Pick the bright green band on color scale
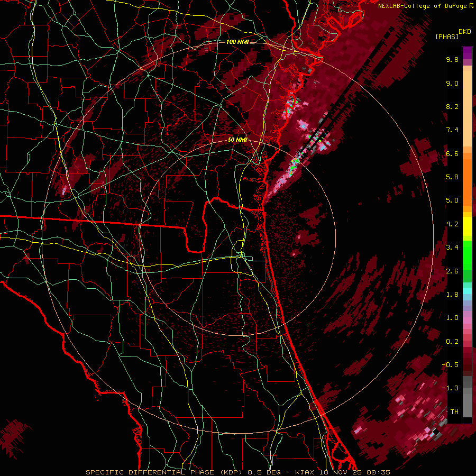The width and height of the screenshot is (476, 476). pyautogui.click(x=467, y=255)
